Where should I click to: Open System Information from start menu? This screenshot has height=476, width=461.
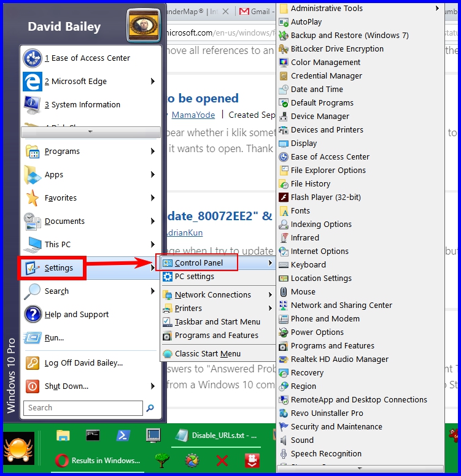coord(91,105)
